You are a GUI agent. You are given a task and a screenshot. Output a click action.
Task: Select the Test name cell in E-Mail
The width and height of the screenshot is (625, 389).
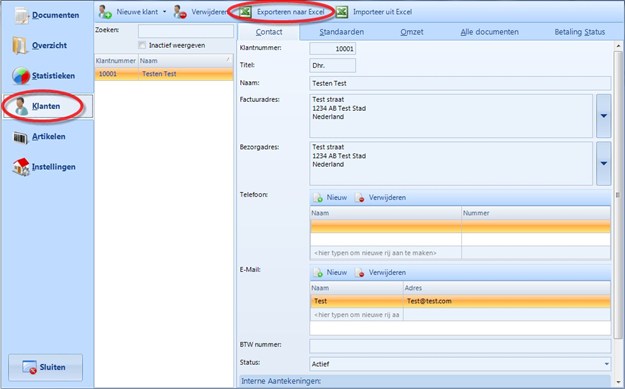click(357, 301)
